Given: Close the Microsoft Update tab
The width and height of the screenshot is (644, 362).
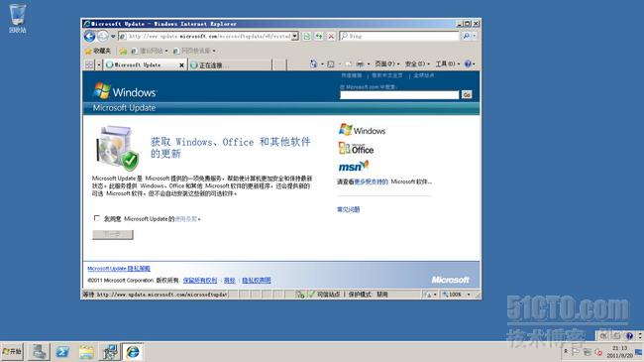Looking at the screenshot, I should 181,65.
